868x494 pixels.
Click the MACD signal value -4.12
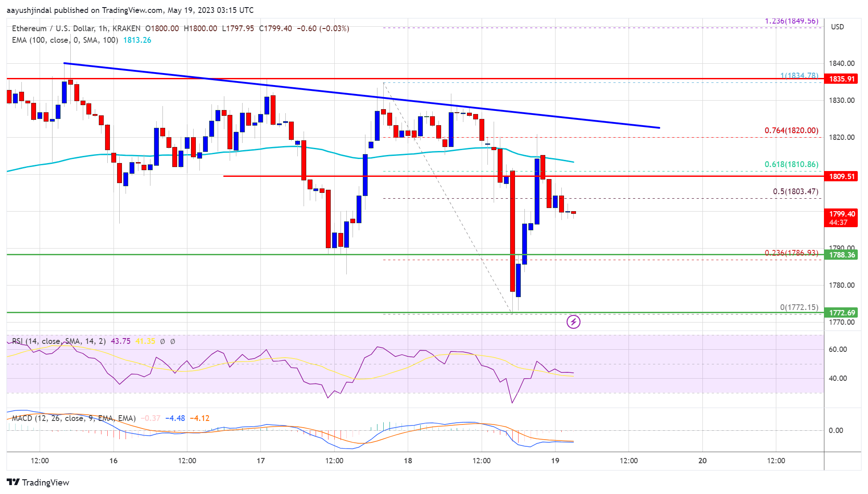tap(199, 418)
